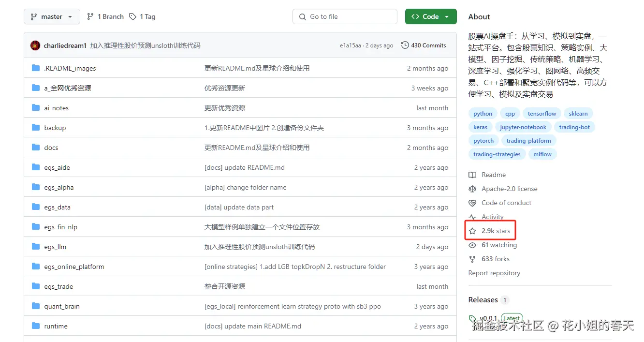This screenshot has width=644, height=342.
Task: Select the trading-bot topic tag
Action: (574, 127)
